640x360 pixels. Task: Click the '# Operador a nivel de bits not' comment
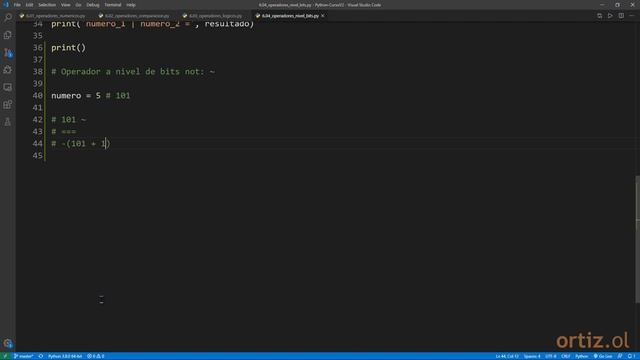click(x=133, y=72)
